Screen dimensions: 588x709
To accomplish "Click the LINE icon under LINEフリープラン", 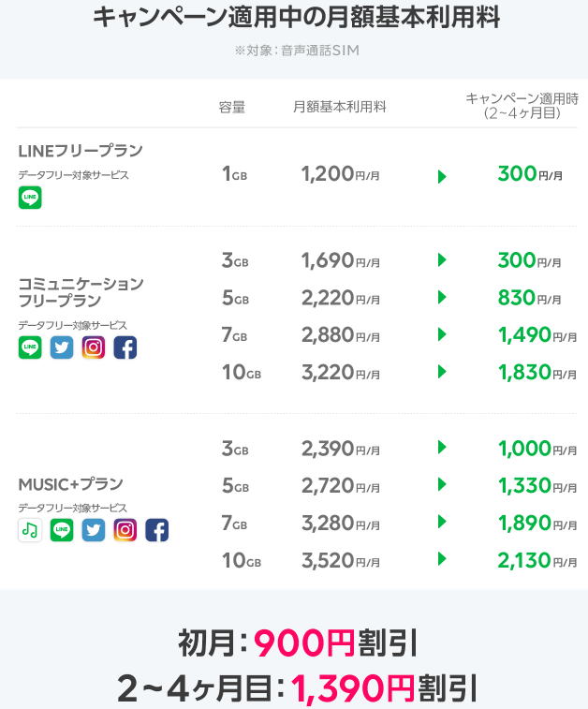I will [x=30, y=198].
